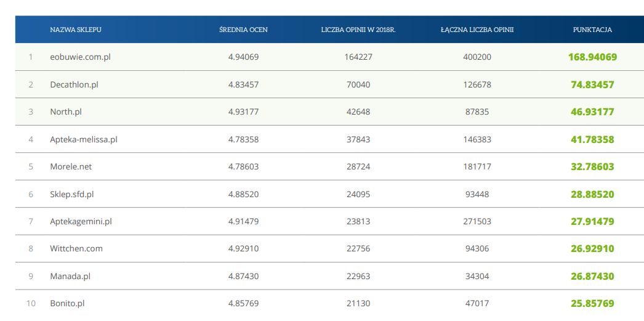Click the PUNKTACJA column header
This screenshot has width=644, height=321.
[x=592, y=30]
